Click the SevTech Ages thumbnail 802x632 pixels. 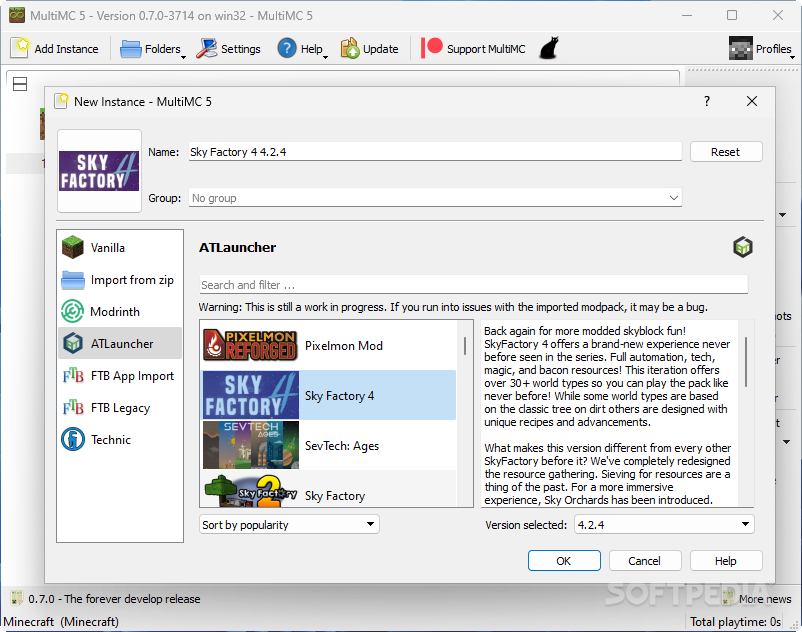pyautogui.click(x=251, y=445)
